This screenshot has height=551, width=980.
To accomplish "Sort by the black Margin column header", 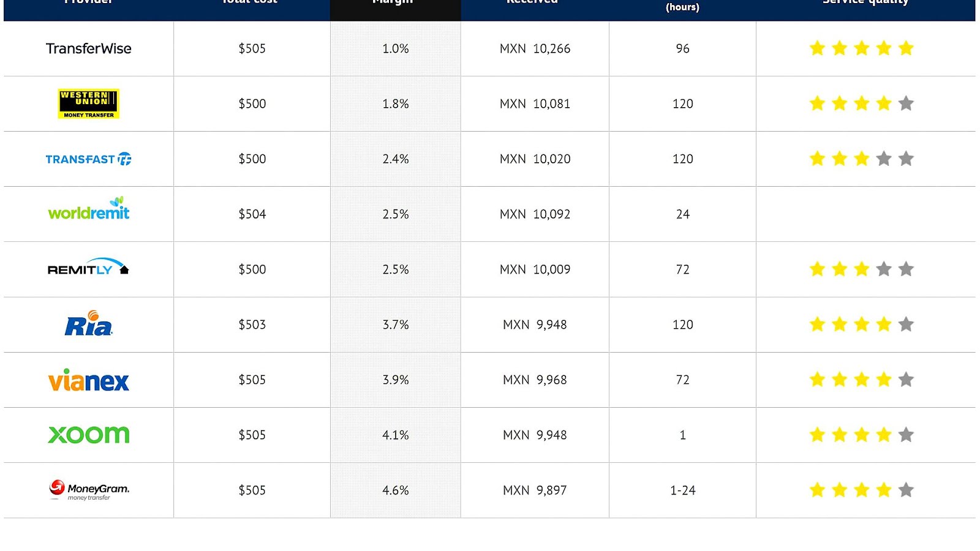I will [x=395, y=6].
